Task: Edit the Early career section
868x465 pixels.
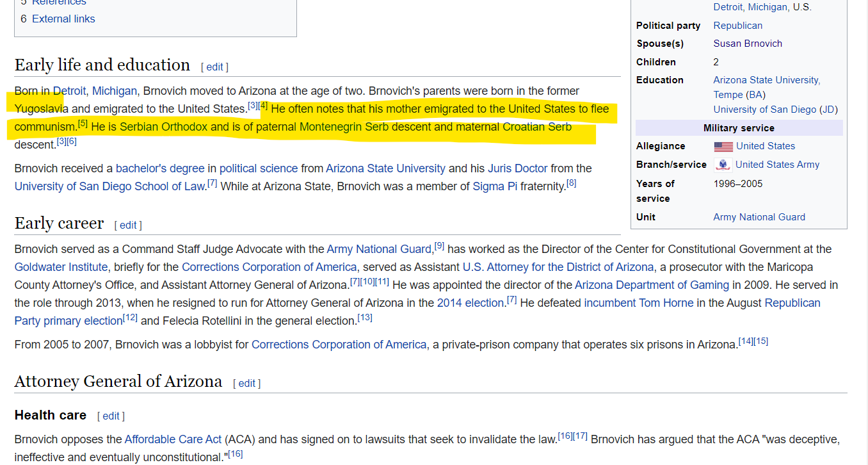Action: point(128,225)
